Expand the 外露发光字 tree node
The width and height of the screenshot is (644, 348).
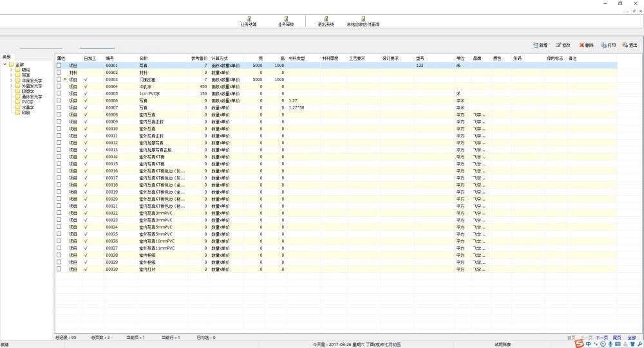click(11, 86)
